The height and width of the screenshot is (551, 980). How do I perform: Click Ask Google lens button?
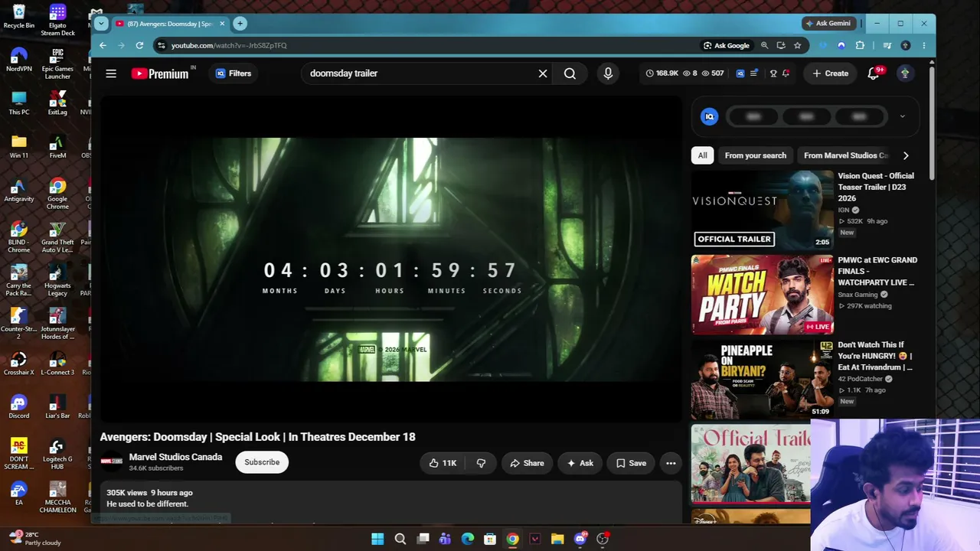click(727, 45)
